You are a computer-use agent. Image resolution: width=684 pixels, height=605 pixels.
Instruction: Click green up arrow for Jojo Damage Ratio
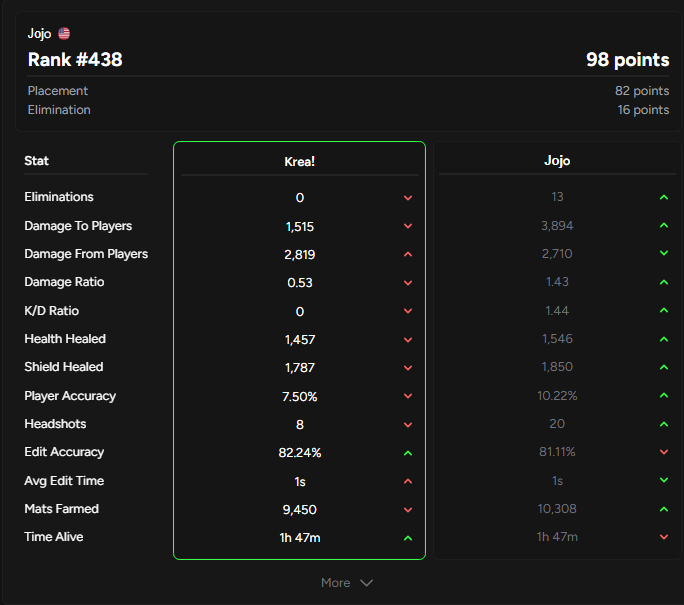pos(664,282)
